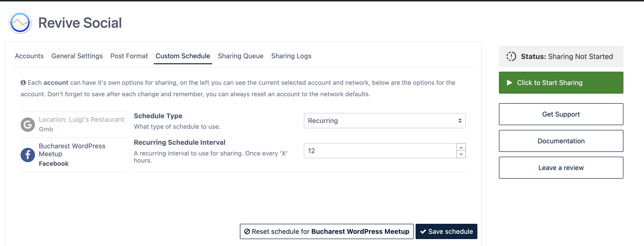Open the Schedule Type dropdown

coord(384,121)
